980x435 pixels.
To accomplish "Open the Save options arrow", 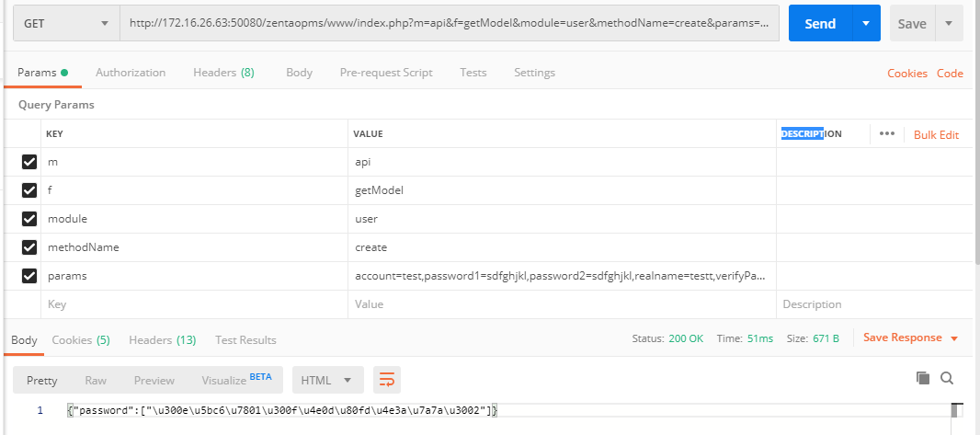I will 949,24.
